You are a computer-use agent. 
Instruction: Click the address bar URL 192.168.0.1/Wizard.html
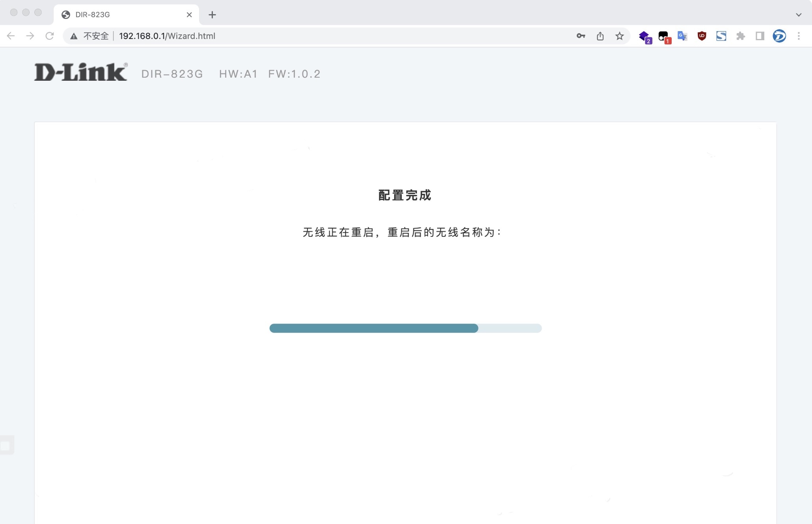tap(167, 36)
